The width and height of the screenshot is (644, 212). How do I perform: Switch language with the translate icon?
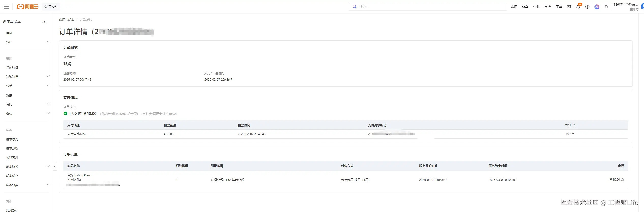pyautogui.click(x=607, y=7)
